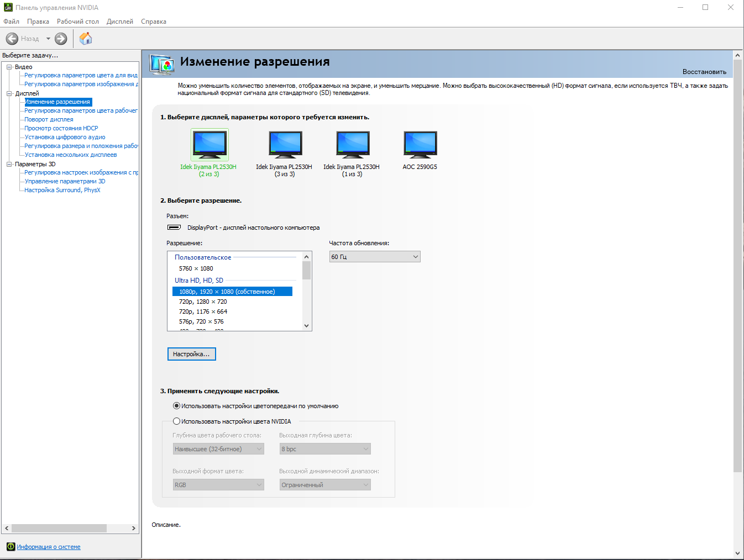Click Восстановить link
Viewport: 744px width, 560px height.
coord(704,72)
